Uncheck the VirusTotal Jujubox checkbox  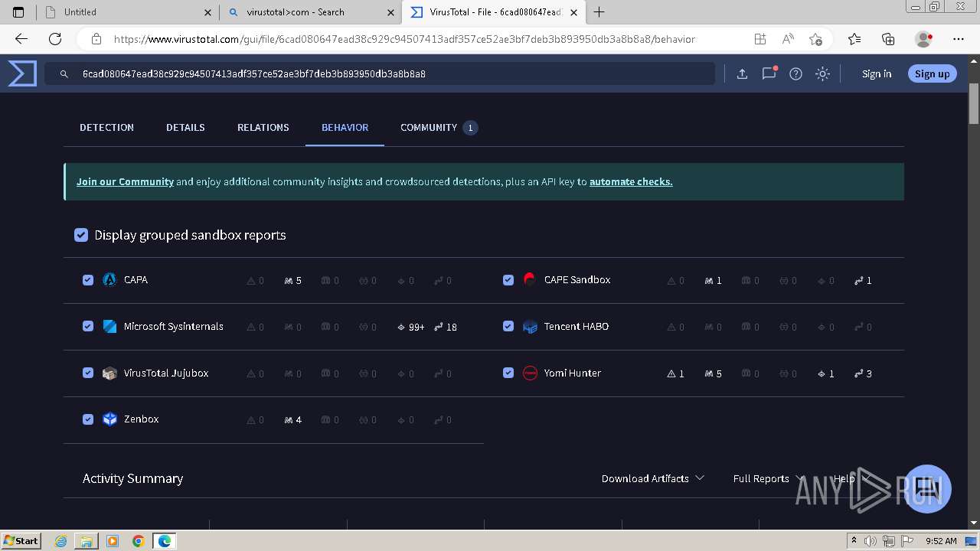[x=88, y=373]
